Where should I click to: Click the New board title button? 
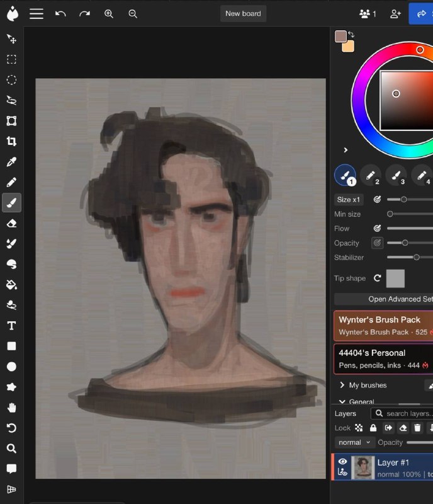(x=243, y=13)
